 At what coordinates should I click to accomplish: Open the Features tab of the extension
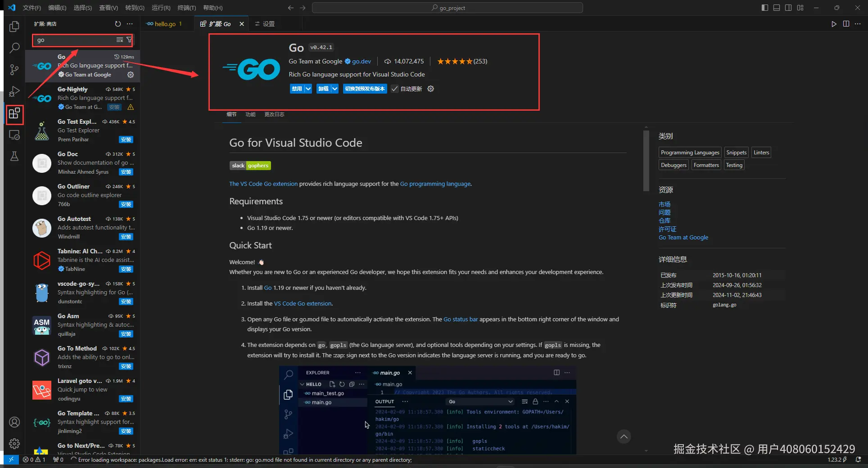point(250,114)
